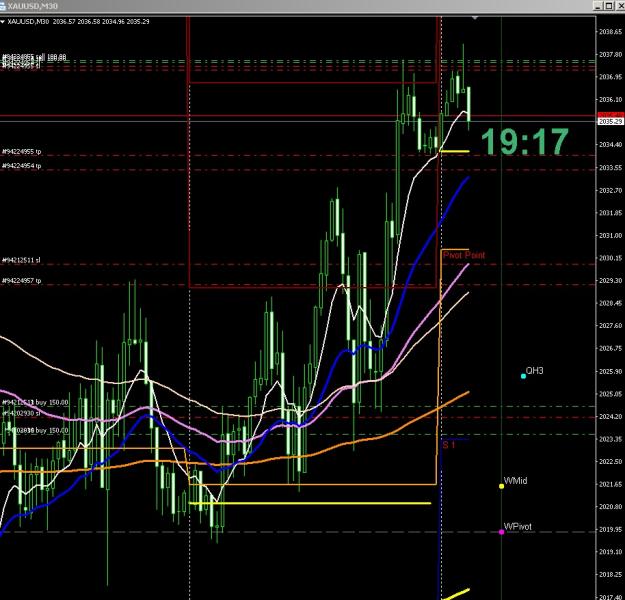Click the chart window icon beside the XAUUSD,M30 title
The image size is (625, 600).
[x=3, y=5]
